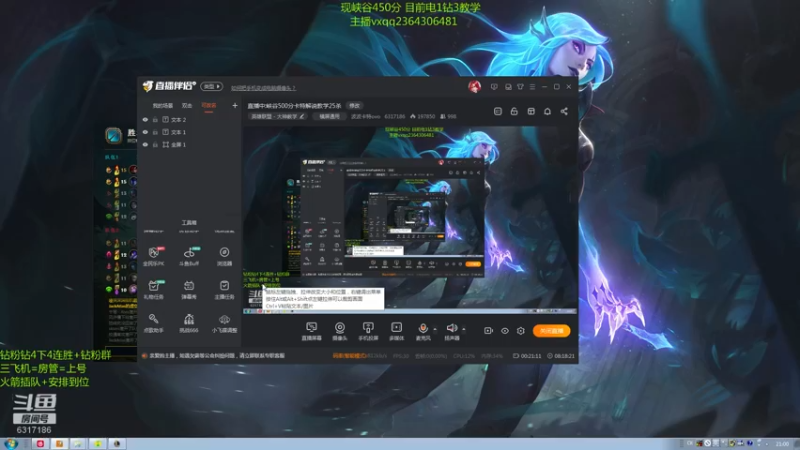The height and width of the screenshot is (450, 800).
Task: Click the orange network mode status text
Action: click(x=348, y=356)
